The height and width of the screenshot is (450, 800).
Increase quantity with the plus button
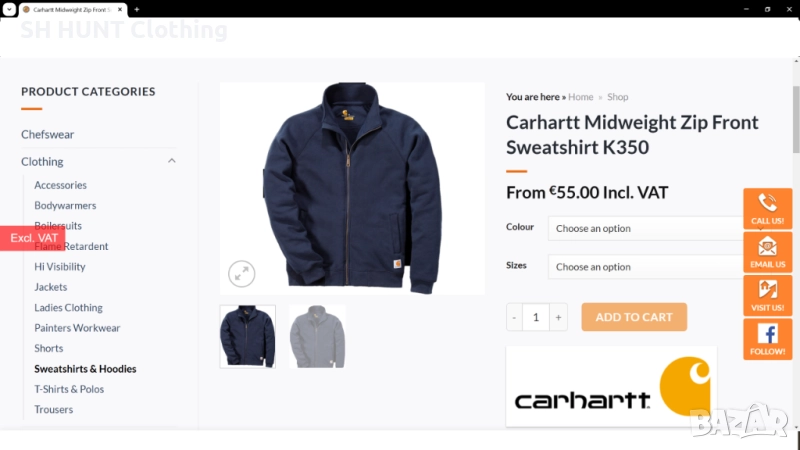[558, 317]
